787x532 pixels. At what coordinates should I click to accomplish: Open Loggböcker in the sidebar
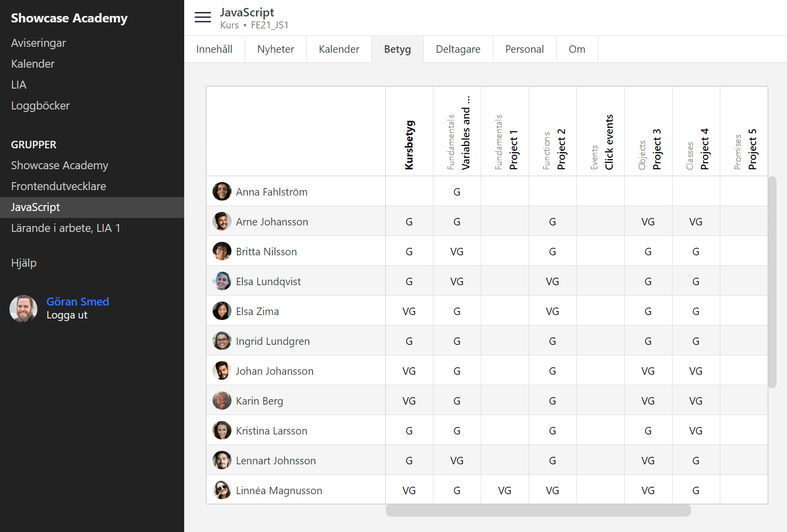(x=40, y=106)
